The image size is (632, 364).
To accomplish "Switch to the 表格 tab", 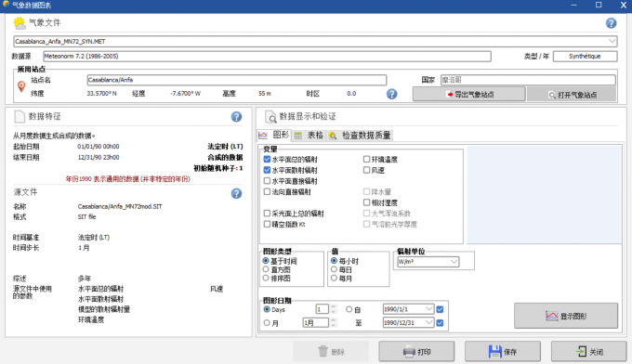I will (309, 136).
